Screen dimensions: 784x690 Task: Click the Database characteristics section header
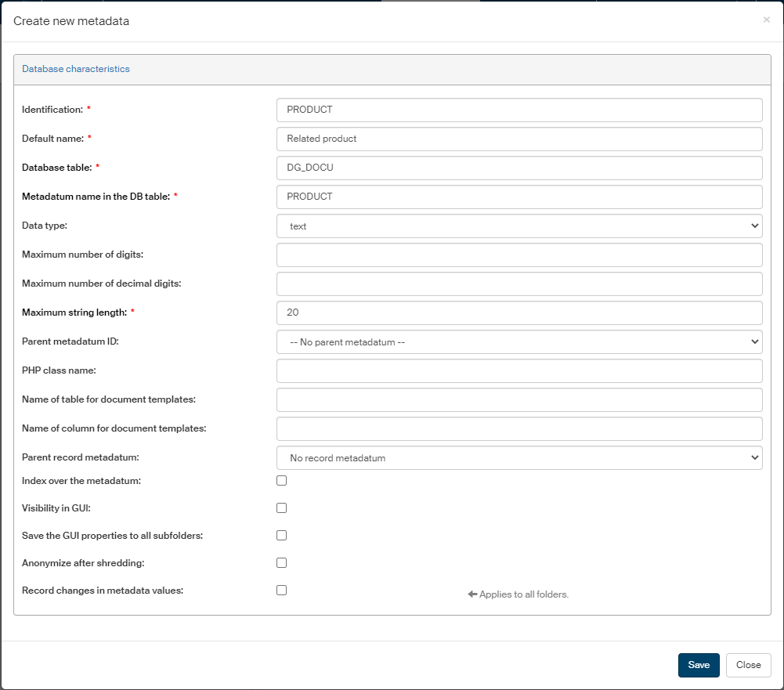[76, 69]
